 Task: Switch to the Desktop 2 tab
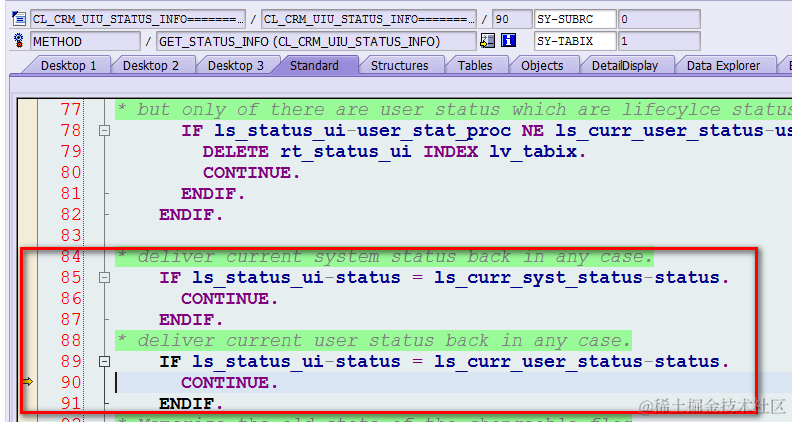click(x=151, y=66)
